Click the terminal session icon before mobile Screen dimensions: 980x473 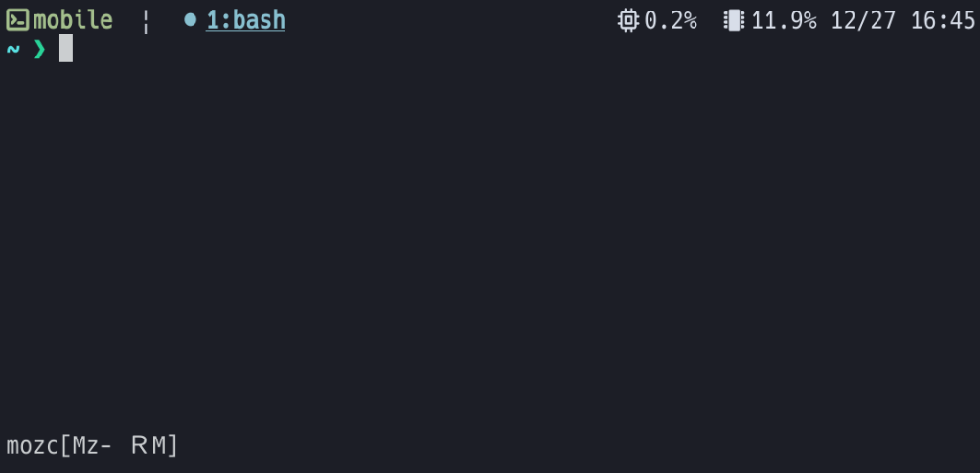(x=17, y=20)
